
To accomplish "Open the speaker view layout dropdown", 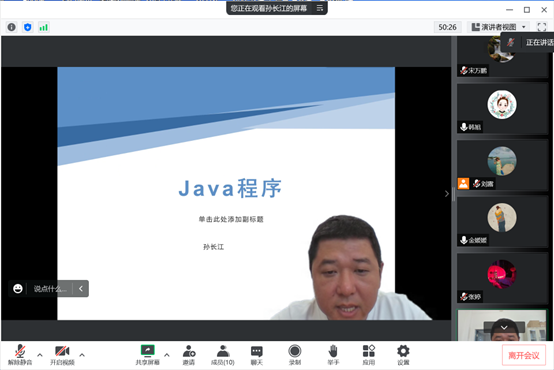I will point(500,27).
